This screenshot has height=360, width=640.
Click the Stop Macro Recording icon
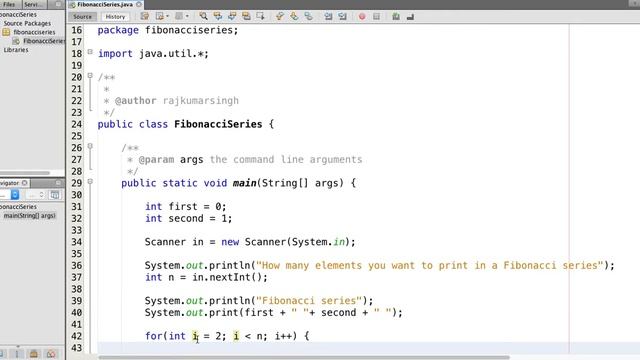[x=376, y=16]
